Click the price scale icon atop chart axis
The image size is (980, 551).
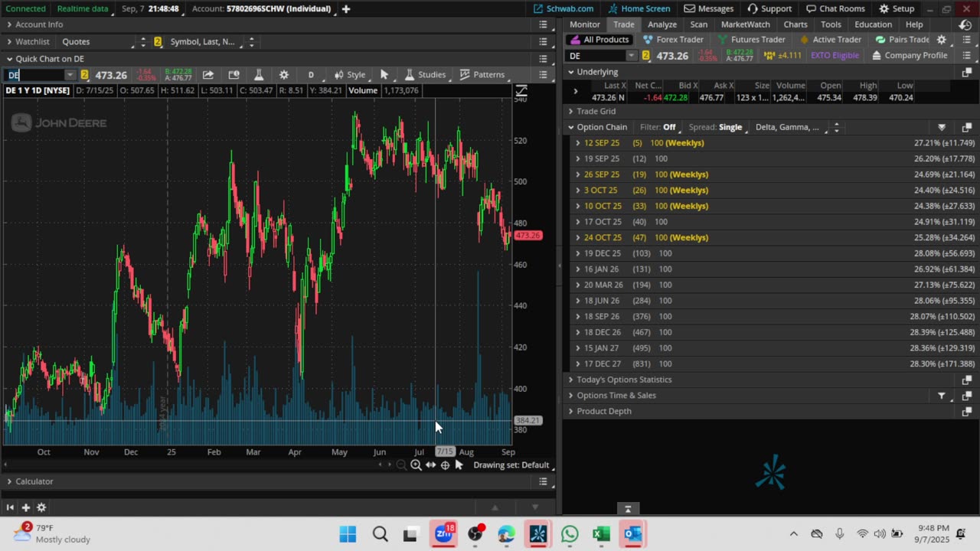521,92
